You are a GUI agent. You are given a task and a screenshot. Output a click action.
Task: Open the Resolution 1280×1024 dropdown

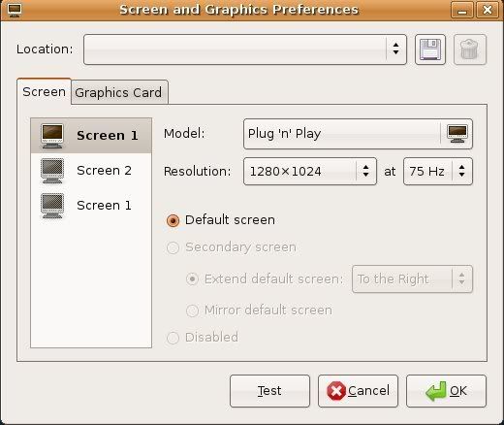tap(310, 172)
